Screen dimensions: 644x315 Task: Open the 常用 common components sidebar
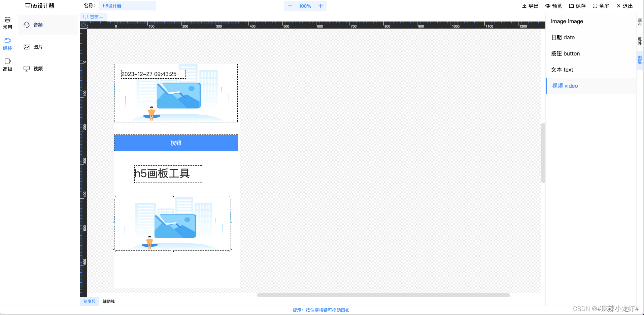7,23
